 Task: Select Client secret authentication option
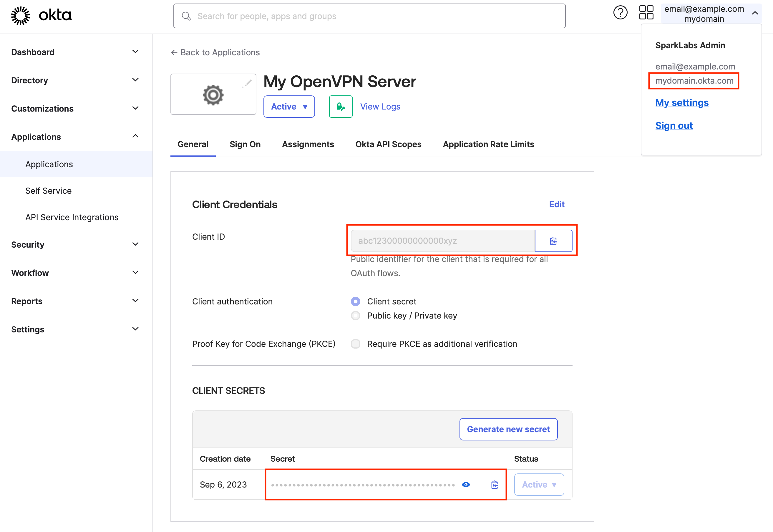tap(356, 301)
